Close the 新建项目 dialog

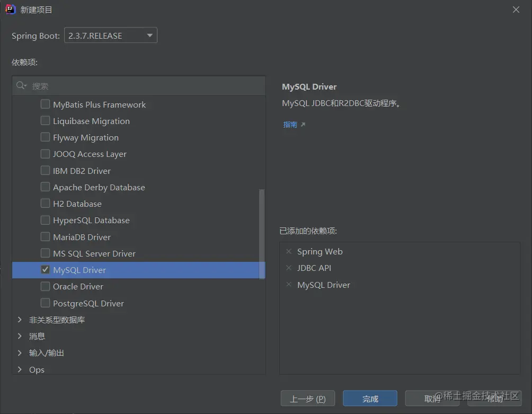[x=516, y=10]
